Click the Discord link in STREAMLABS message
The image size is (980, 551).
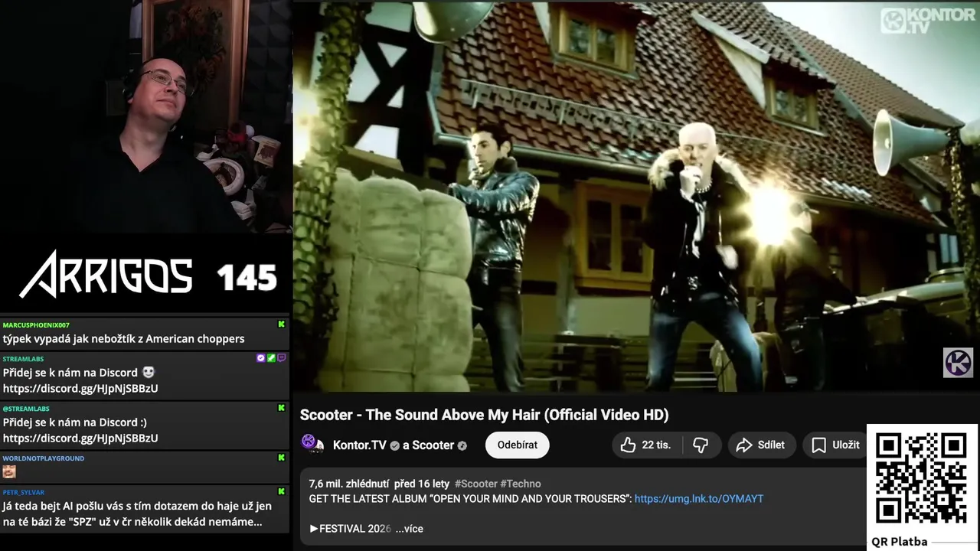pos(80,389)
